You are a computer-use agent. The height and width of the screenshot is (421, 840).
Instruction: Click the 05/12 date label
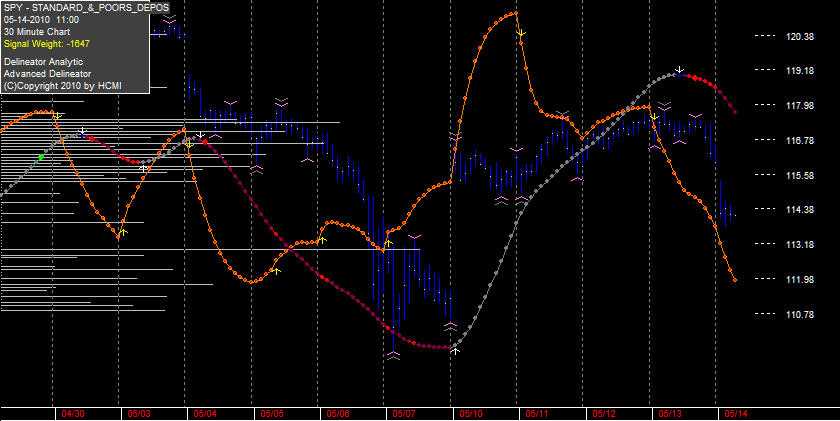point(604,414)
